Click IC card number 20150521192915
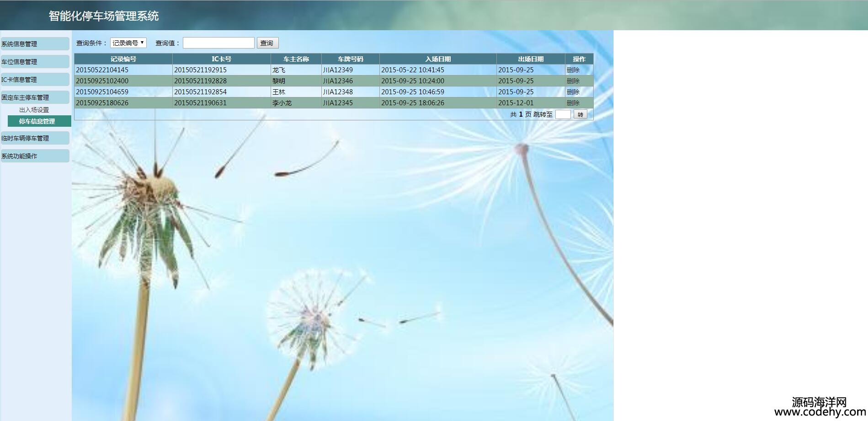 tap(201, 70)
